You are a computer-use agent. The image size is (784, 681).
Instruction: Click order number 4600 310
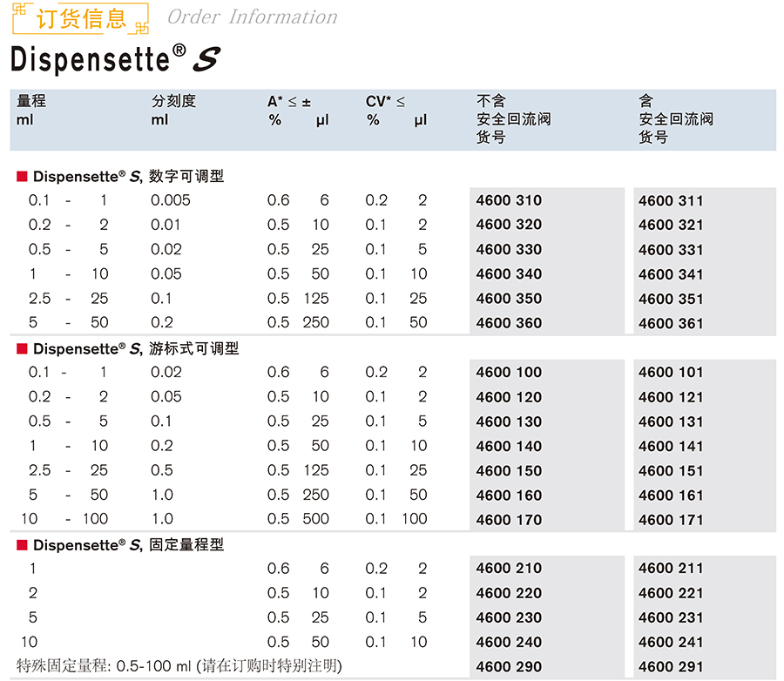[509, 200]
